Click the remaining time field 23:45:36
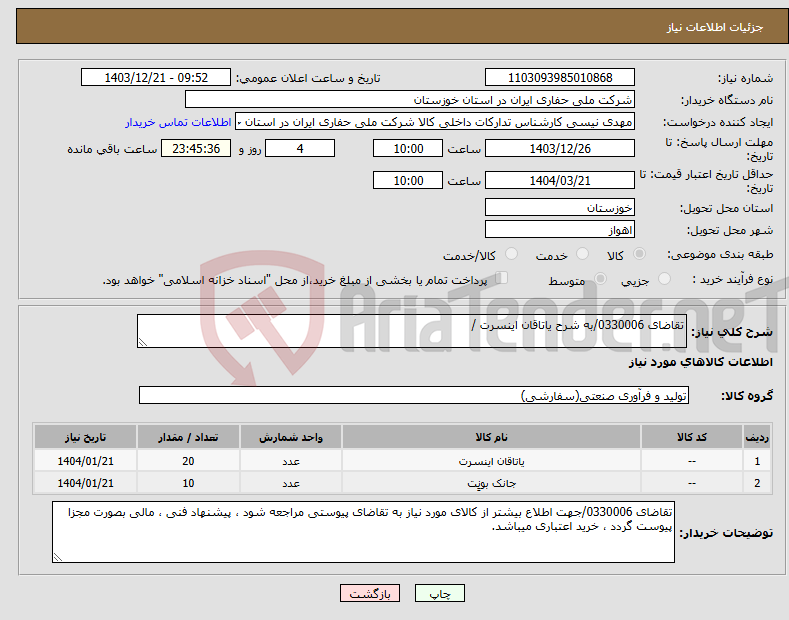The width and height of the screenshot is (789, 620). (x=196, y=148)
